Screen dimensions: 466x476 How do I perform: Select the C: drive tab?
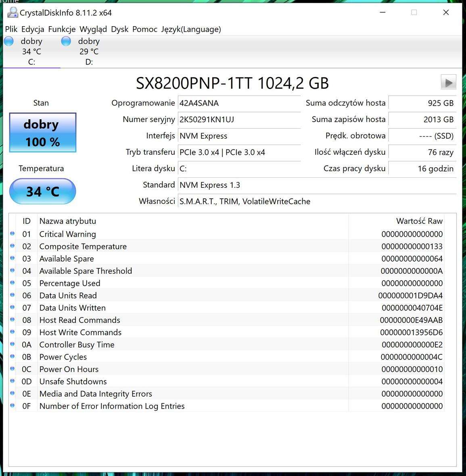(31, 52)
